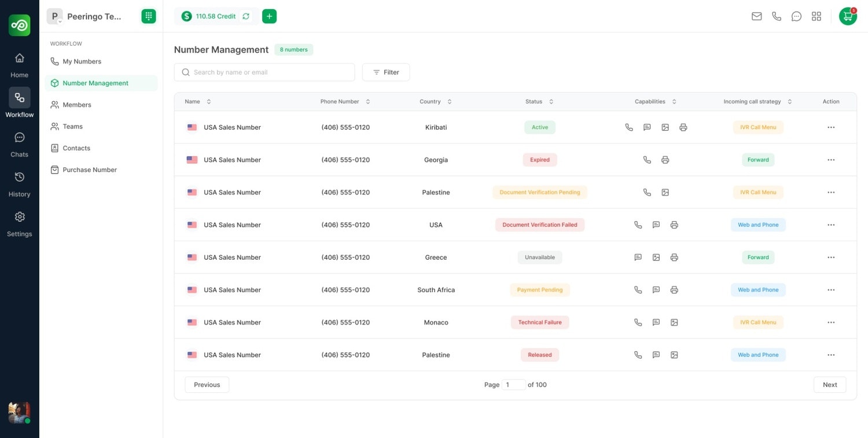Open Contacts menu item
This screenshot has height=438, width=868.
(101, 148)
